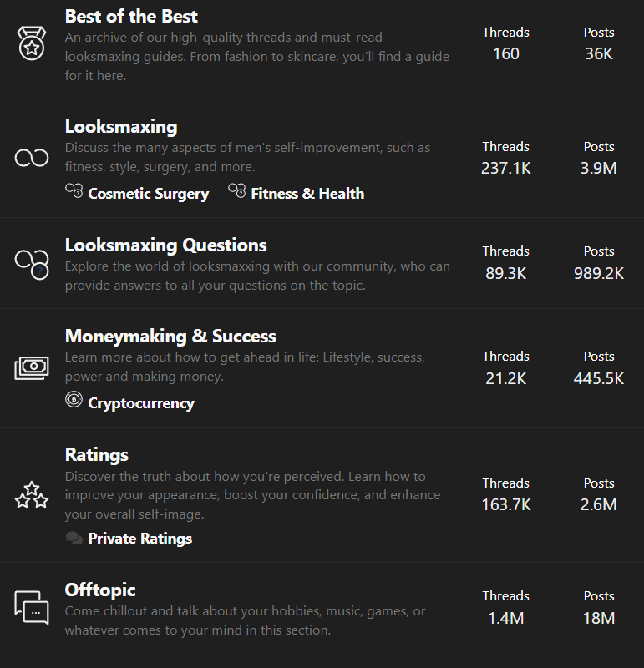The image size is (644, 668).
Task: Open the Cryptocurrency subforum
Action: point(141,402)
